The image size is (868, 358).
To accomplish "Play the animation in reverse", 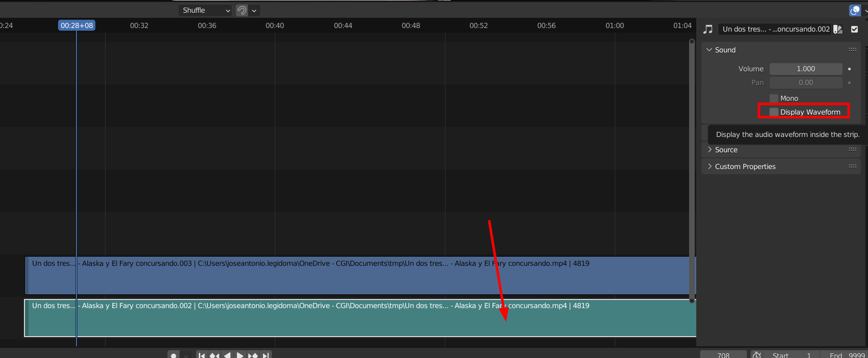I will point(227,355).
